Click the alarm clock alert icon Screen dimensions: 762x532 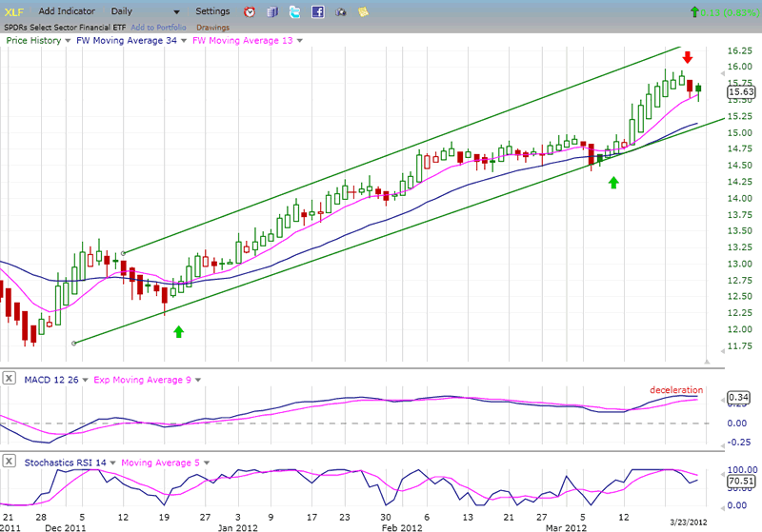click(250, 12)
